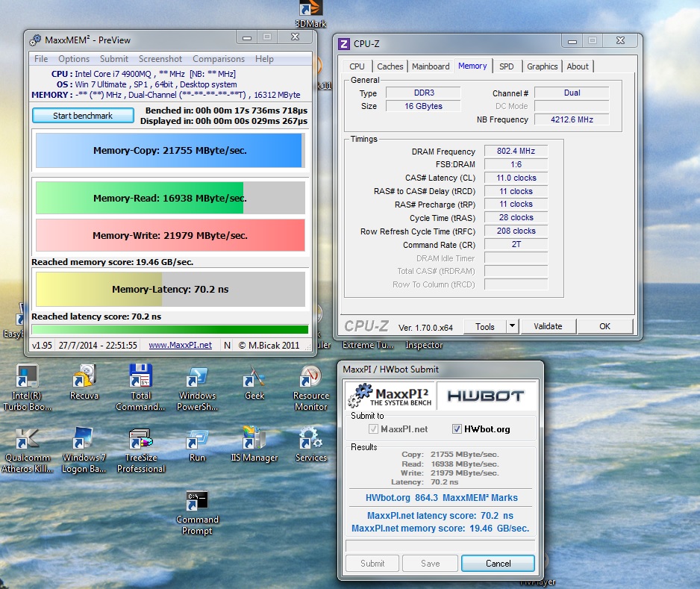
Task: Switch to the Mainboard tab in CPU-Z
Action: [x=431, y=66]
